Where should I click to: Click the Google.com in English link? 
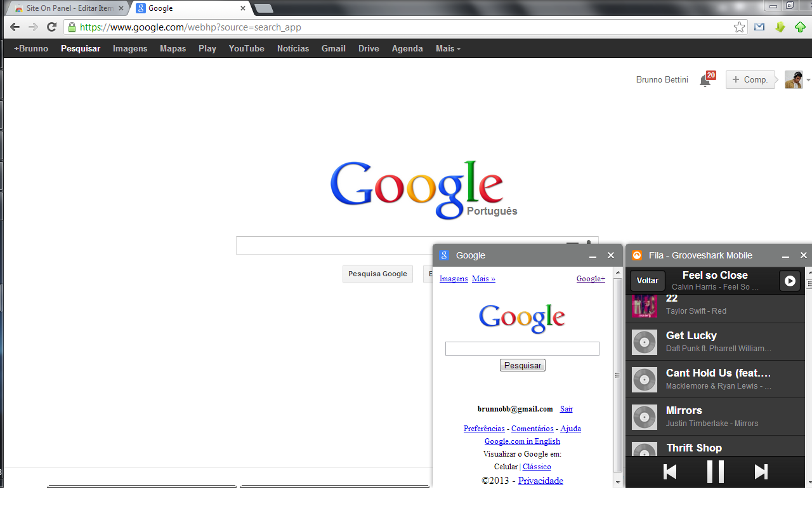click(522, 441)
